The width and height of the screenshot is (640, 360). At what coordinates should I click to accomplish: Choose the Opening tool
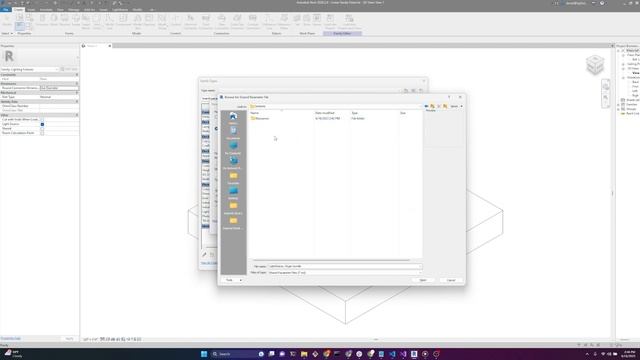[149, 20]
